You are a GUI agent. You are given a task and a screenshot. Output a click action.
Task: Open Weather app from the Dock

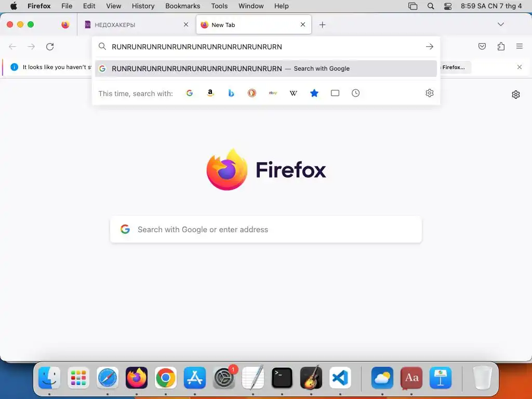pyautogui.click(x=382, y=378)
